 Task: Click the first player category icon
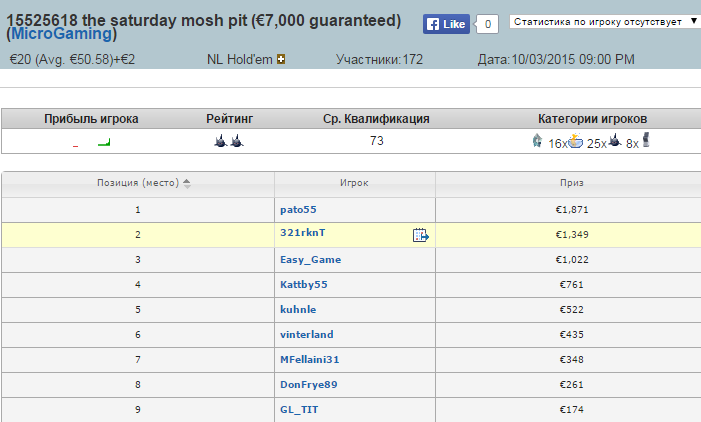pyautogui.click(x=537, y=140)
